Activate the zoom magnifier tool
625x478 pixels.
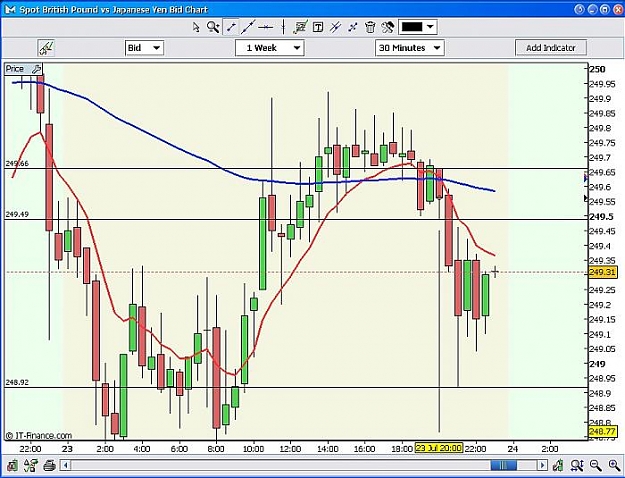coord(213,27)
